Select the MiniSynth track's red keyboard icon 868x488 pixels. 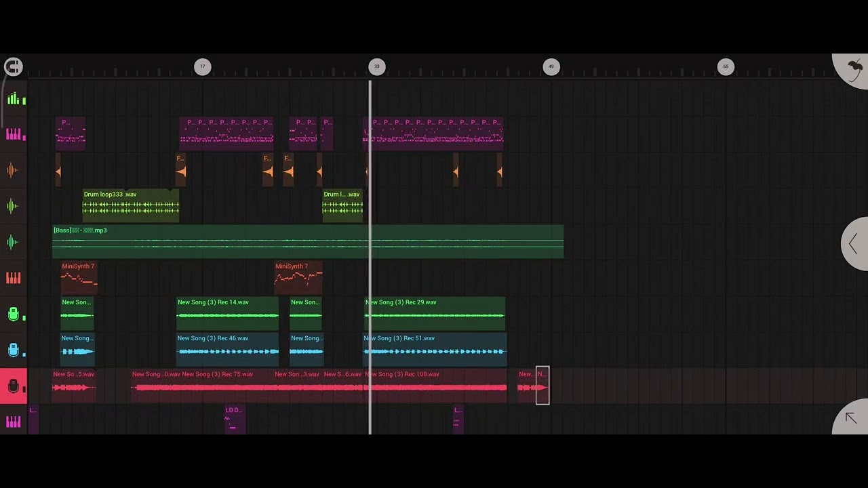13,278
